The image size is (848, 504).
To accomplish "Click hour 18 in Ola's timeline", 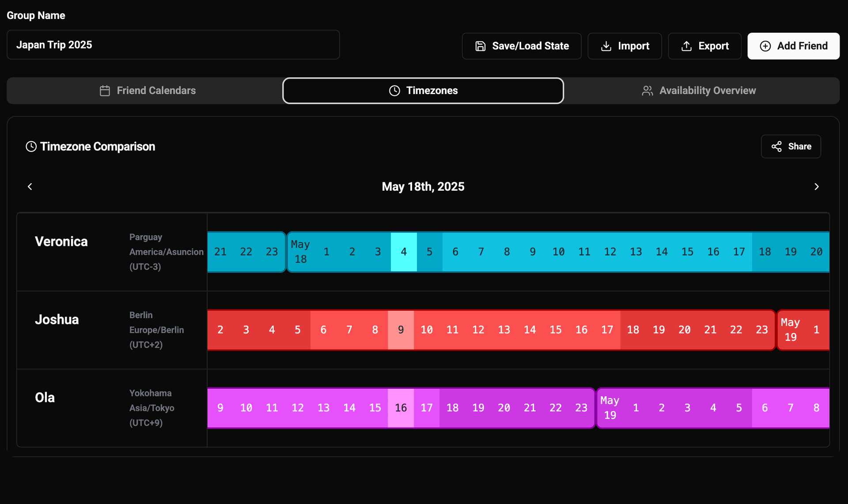I will [452, 408].
